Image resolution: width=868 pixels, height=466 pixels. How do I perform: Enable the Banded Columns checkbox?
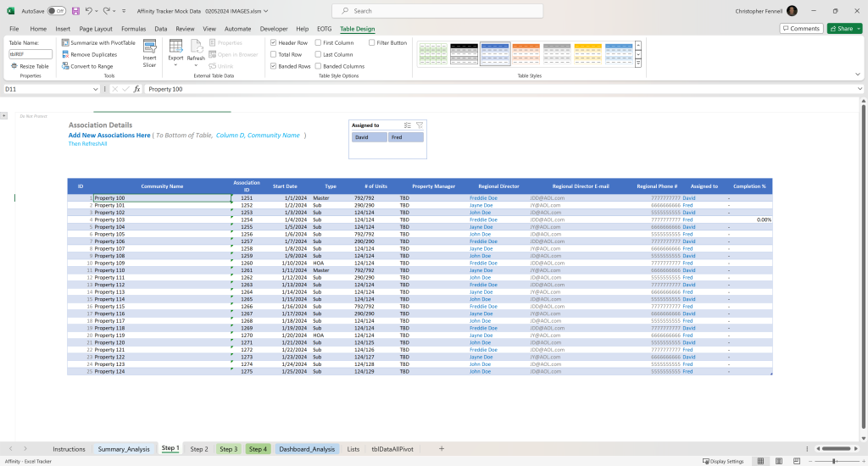coord(319,66)
